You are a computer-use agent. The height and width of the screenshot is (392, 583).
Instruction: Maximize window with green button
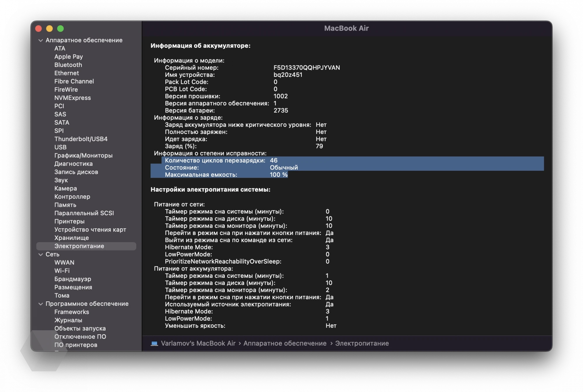[x=60, y=29]
